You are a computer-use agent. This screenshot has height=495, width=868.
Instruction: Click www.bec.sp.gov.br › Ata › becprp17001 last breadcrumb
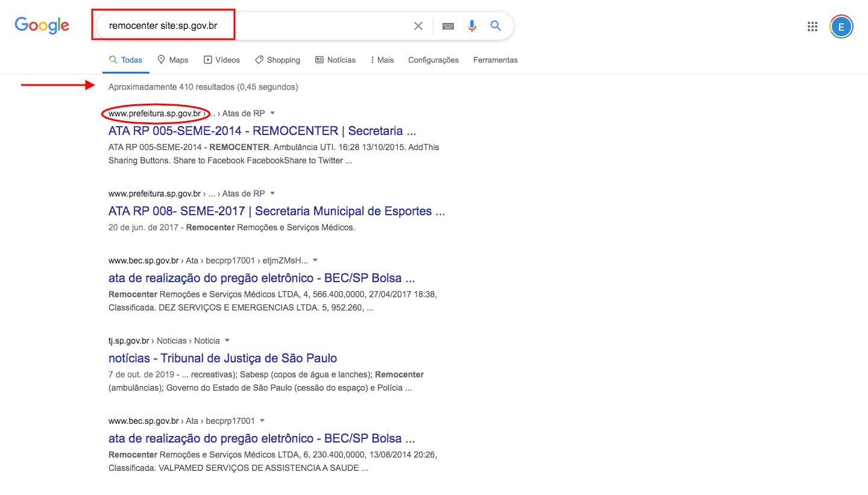coord(181,421)
